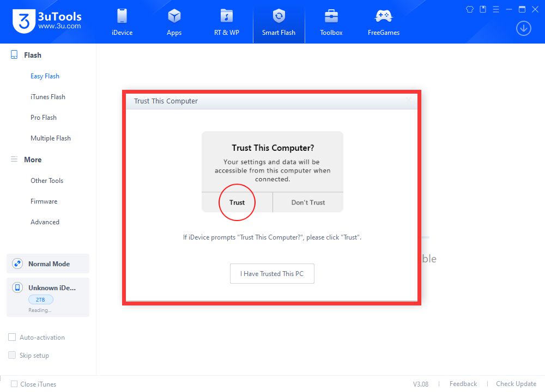545x392 pixels.
Task: Click the www.3u.com website text
Action: (60, 26)
